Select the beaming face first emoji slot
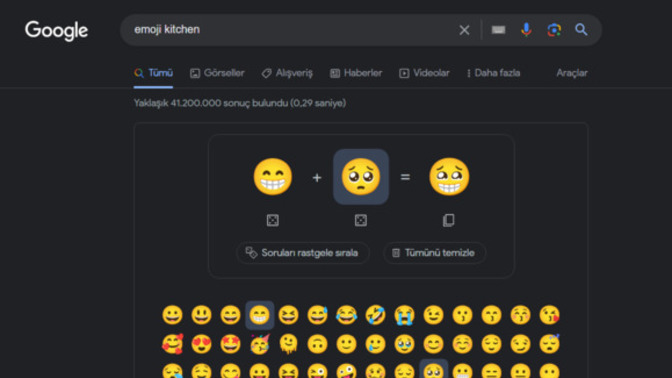 pos(273,177)
